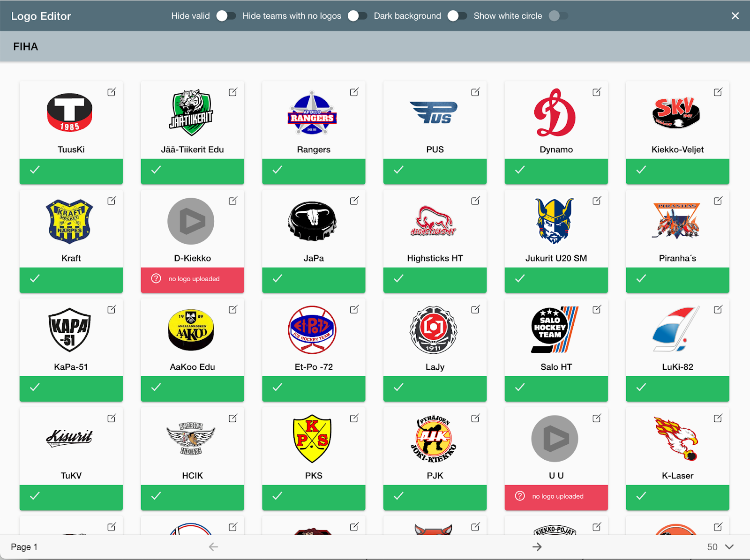This screenshot has height=560, width=750.
Task: Open the logo editor for PUS
Action: pos(475,92)
